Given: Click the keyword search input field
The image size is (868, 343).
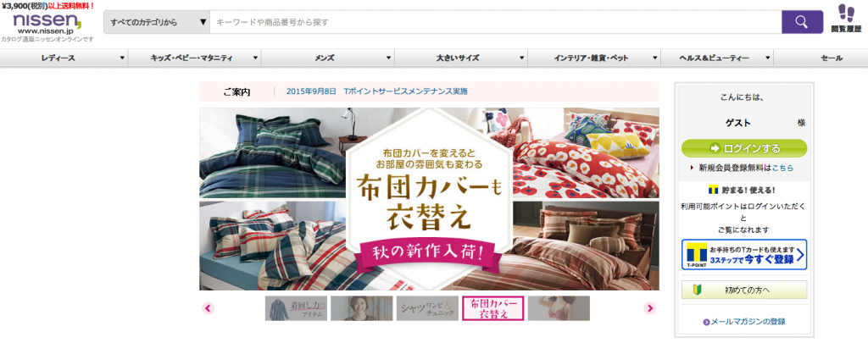Looking at the screenshot, I should pos(495,22).
